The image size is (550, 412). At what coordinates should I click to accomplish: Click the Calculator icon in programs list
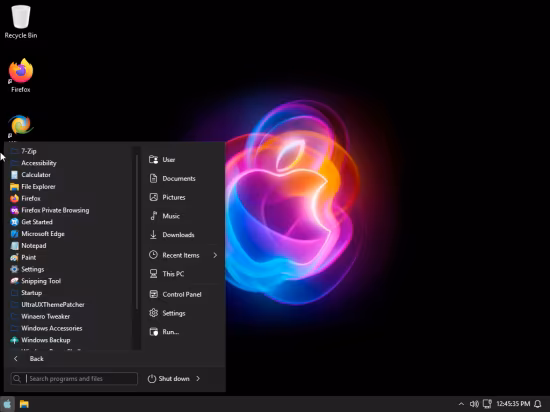[x=14, y=175]
